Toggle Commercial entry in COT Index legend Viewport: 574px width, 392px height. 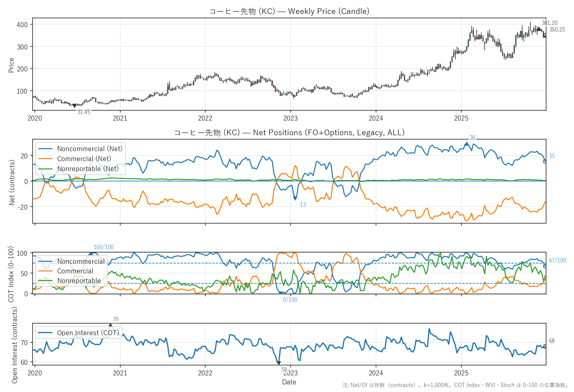tap(75, 271)
